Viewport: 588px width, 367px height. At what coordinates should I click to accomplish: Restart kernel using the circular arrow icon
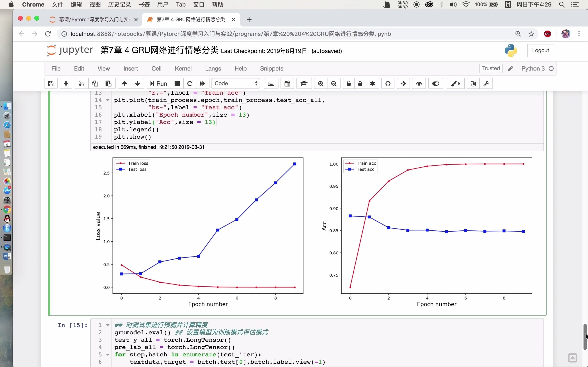point(190,84)
